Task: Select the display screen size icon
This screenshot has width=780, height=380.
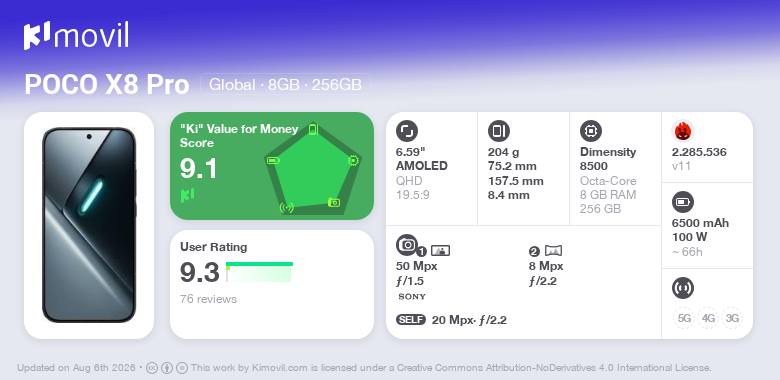Action: coord(407,131)
